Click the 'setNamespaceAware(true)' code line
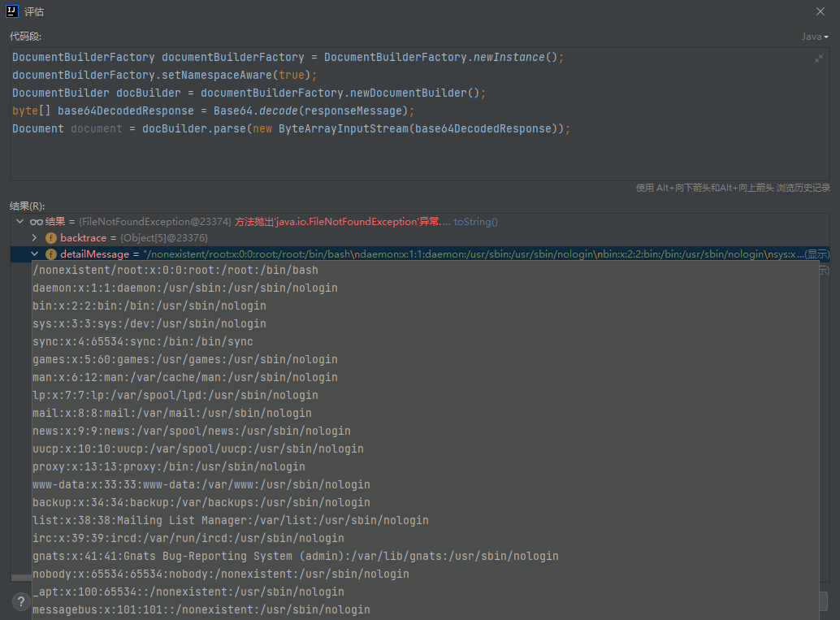 pos(164,75)
